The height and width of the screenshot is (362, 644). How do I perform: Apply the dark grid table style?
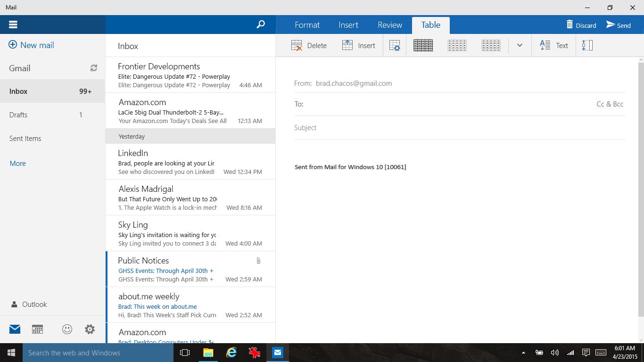423,45
